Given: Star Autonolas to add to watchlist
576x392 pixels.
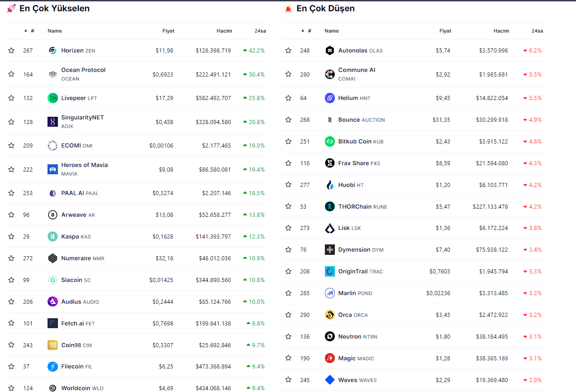Looking at the screenshot, I should click(x=288, y=50).
